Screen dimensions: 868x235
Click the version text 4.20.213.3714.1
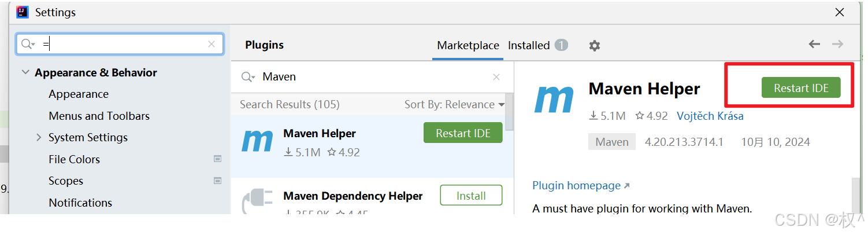(684, 142)
